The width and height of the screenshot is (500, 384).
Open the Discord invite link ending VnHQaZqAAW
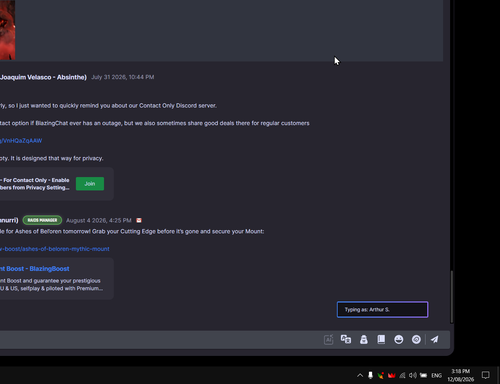pos(21,141)
